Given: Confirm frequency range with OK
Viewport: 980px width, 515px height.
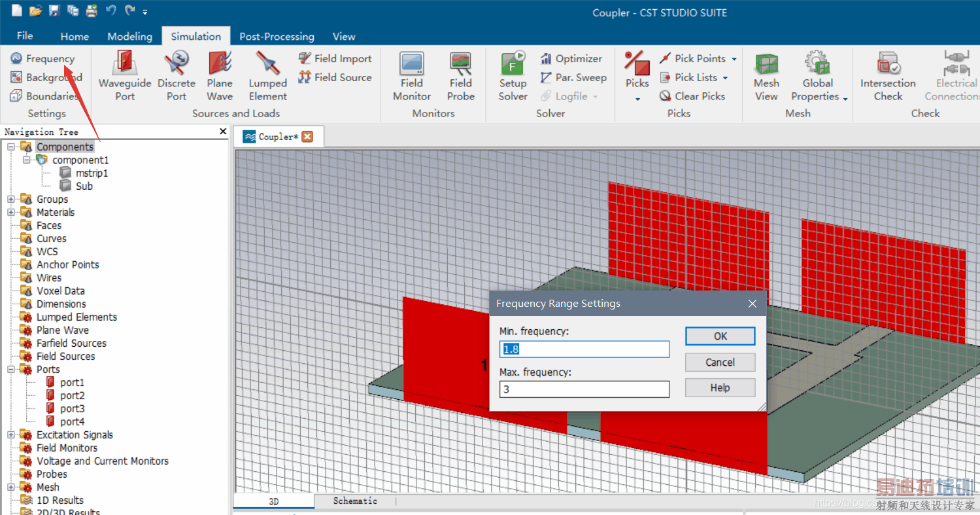Looking at the screenshot, I should (720, 336).
